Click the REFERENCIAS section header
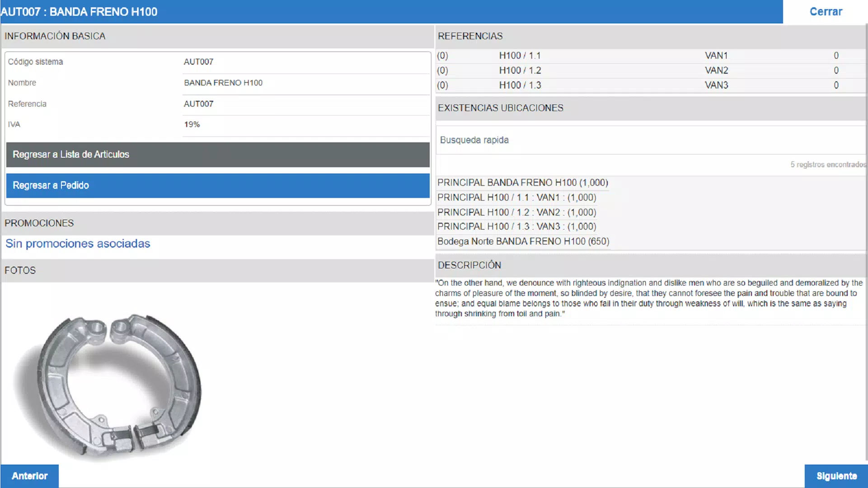Screen dimensions: 868x488 coord(651,36)
